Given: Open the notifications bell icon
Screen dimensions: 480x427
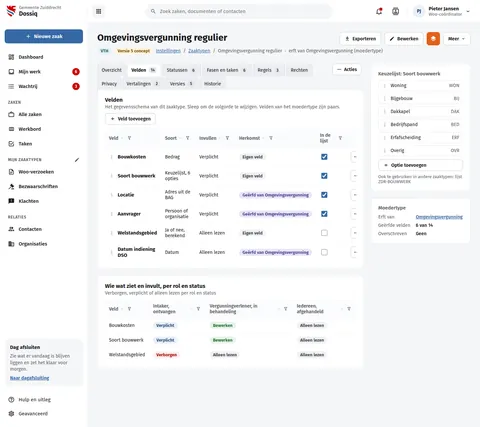Looking at the screenshot, I should pos(379,11).
